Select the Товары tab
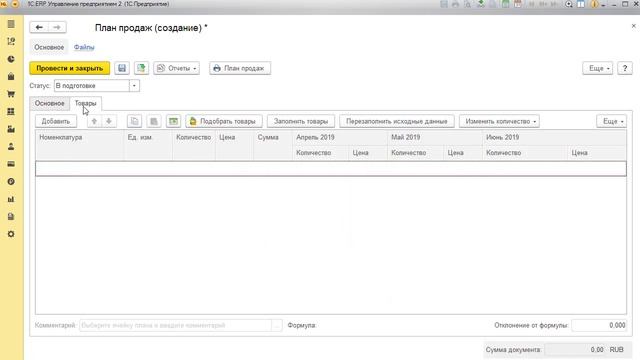Screen dimensions: 640x360 [x=85, y=103]
